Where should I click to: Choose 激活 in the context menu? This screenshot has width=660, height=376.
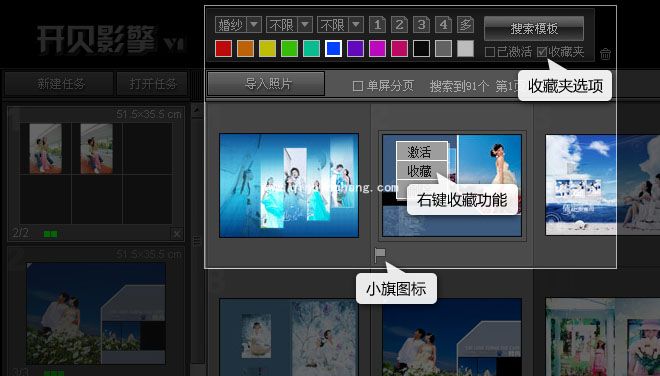coord(421,152)
